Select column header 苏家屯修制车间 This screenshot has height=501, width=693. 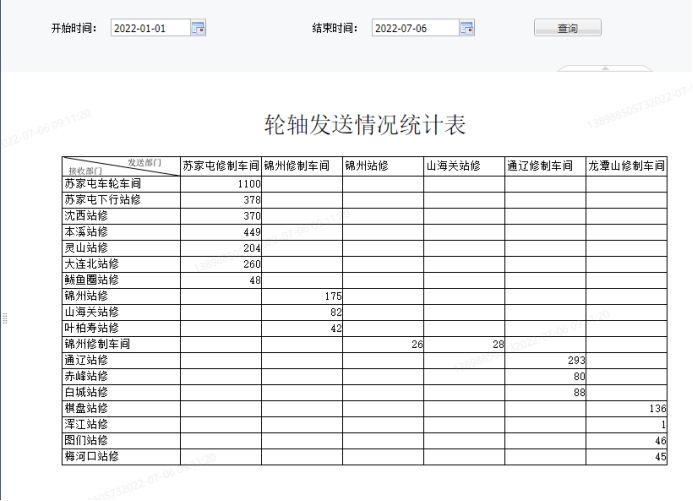pyautogui.click(x=221, y=166)
